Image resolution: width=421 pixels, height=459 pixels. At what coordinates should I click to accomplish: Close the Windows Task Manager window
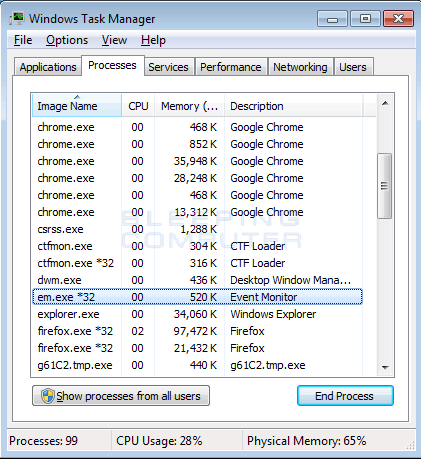(398, 19)
